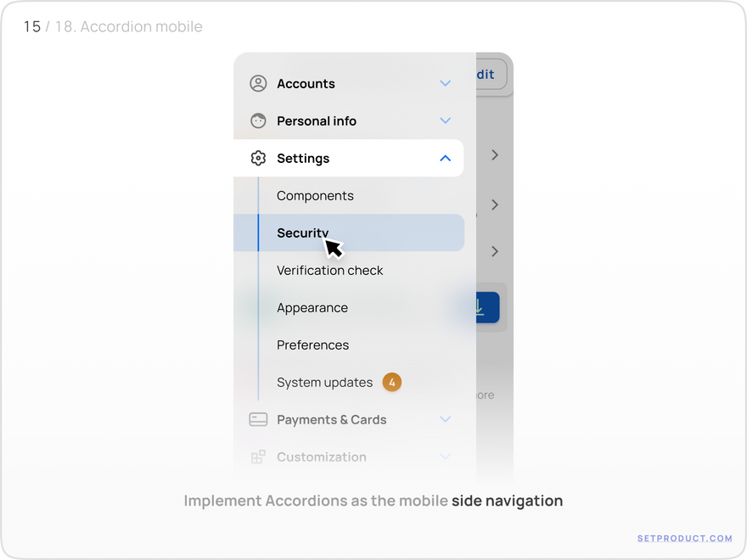Open Verification check item
This screenshot has width=747, height=560.
pos(329,271)
